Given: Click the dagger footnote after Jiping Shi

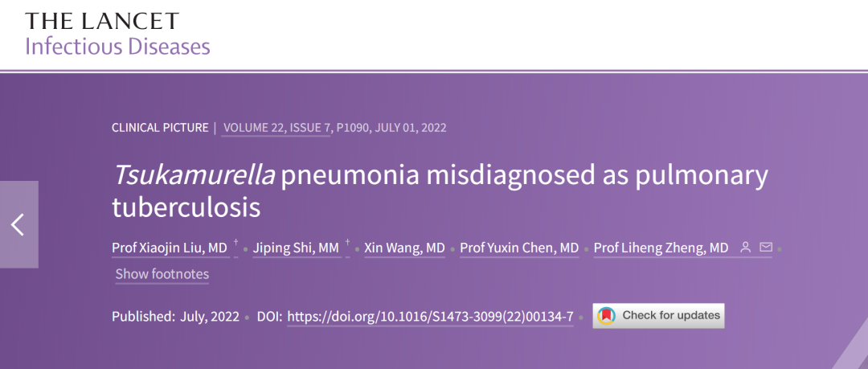Looking at the screenshot, I should pyautogui.click(x=347, y=243).
